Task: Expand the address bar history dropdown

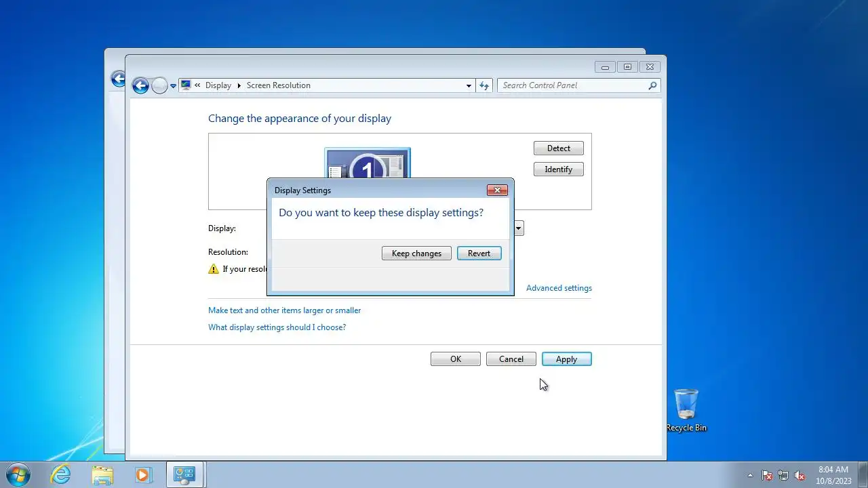Action: 469,85
